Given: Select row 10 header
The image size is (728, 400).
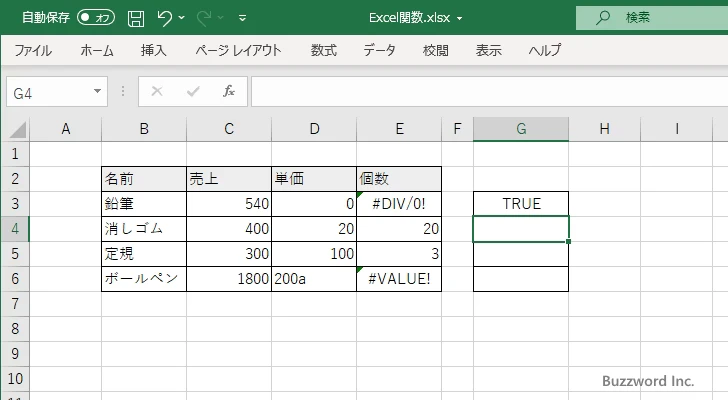Looking at the screenshot, I should point(15,379).
